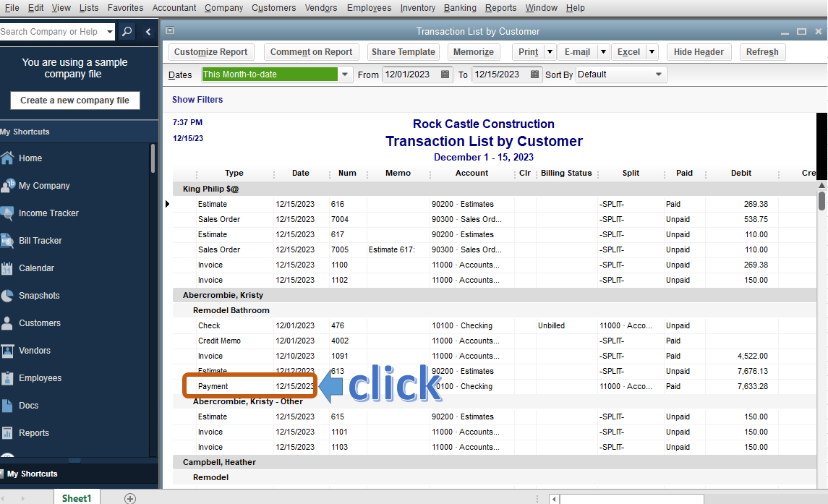The width and height of the screenshot is (828, 504).
Task: Click the From date input field
Action: click(411, 74)
